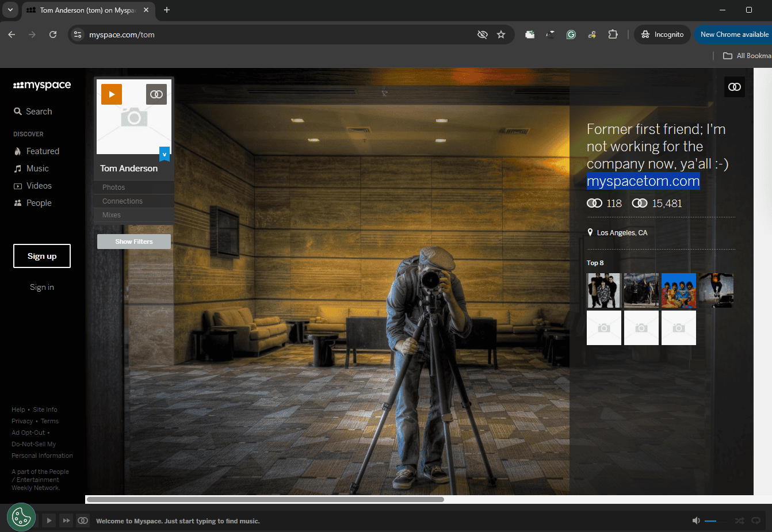This screenshot has width=772, height=532.
Task: Click the connect icon on Tom's profile picture
Action: pos(156,94)
